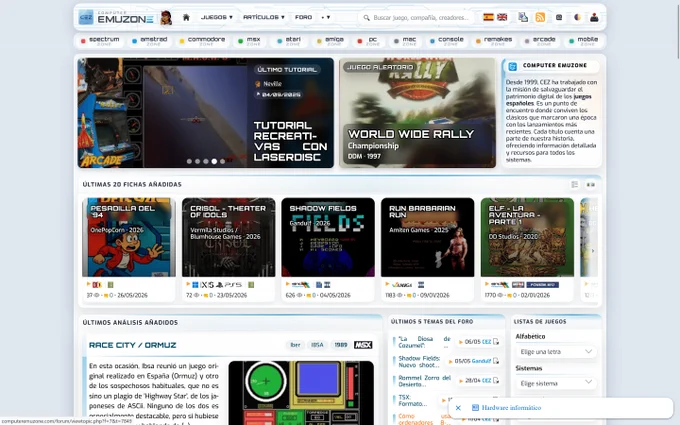Viewport: 680px width, 425px height.
Task: Open World Wide Rally random game banner
Action: click(417, 113)
